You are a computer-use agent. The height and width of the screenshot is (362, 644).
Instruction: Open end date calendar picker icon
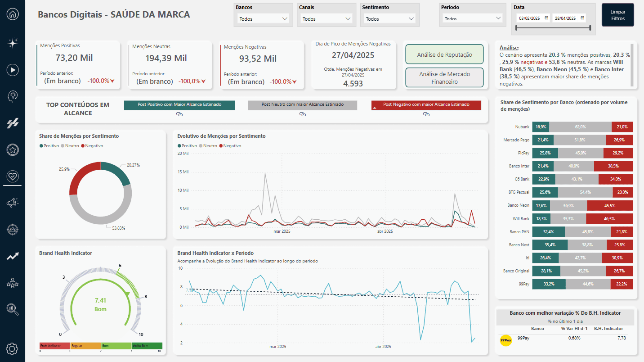point(582,18)
